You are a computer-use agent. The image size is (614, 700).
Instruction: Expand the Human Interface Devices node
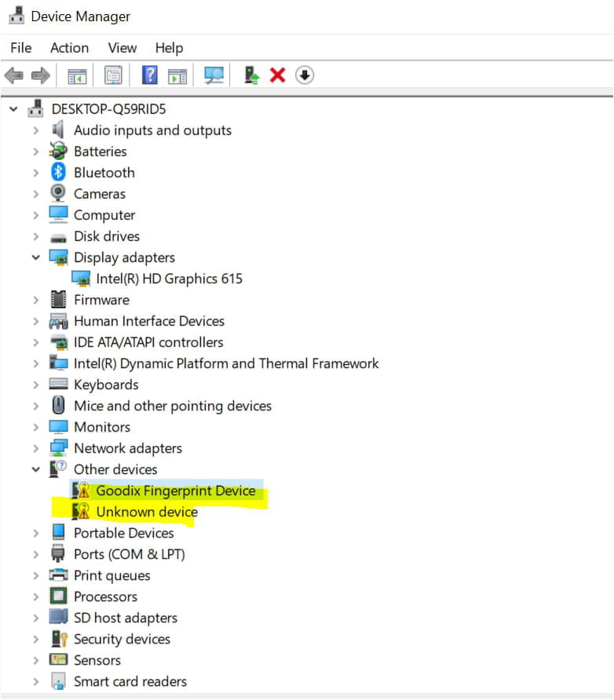[36, 320]
